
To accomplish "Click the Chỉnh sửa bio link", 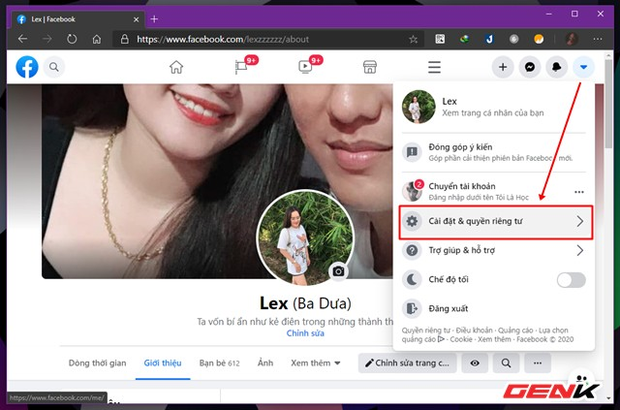I will point(305,333).
